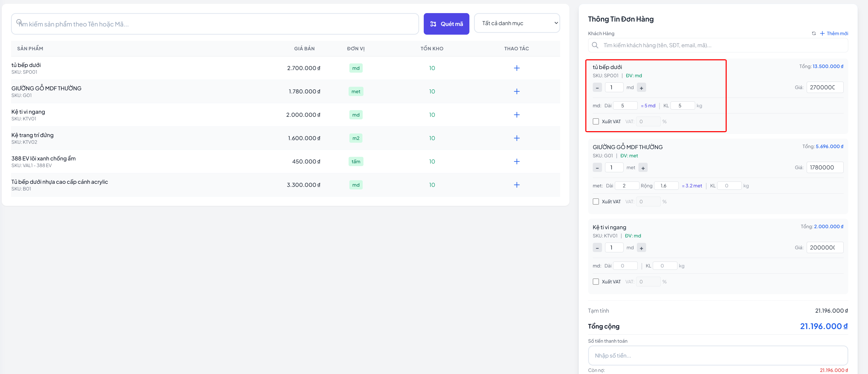Check Xuất VAT for Kệ ti vi ngang
The width and height of the screenshot is (868, 374).
tap(596, 282)
